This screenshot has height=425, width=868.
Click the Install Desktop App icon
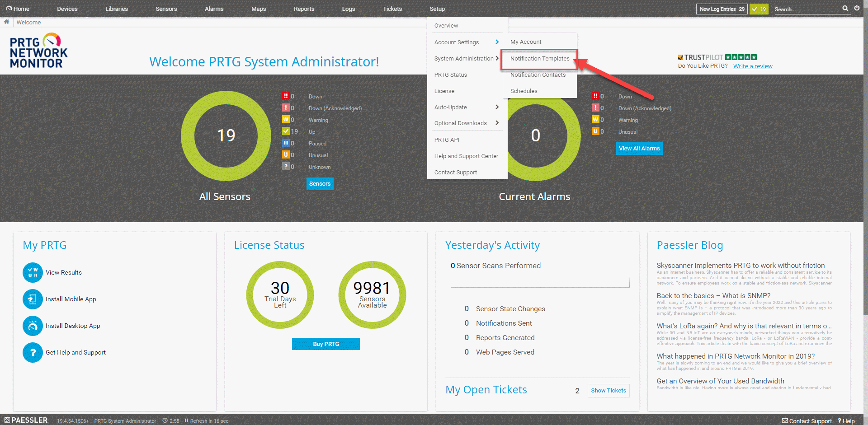point(32,326)
